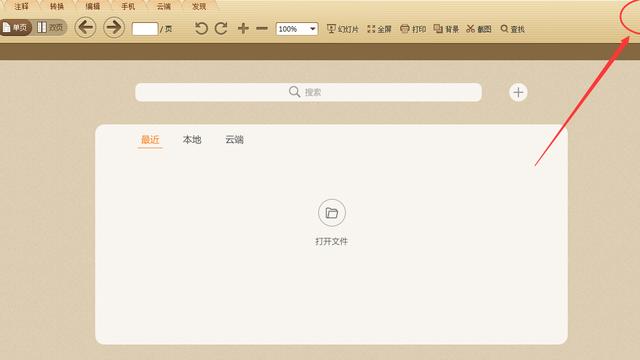Click the round plus button beside search
This screenshot has height=360, width=640.
pos(518,92)
